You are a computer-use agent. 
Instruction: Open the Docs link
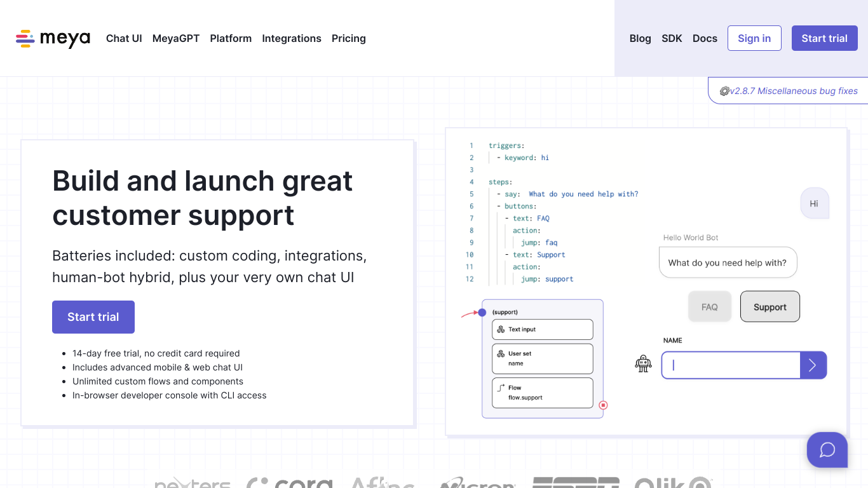(x=705, y=38)
